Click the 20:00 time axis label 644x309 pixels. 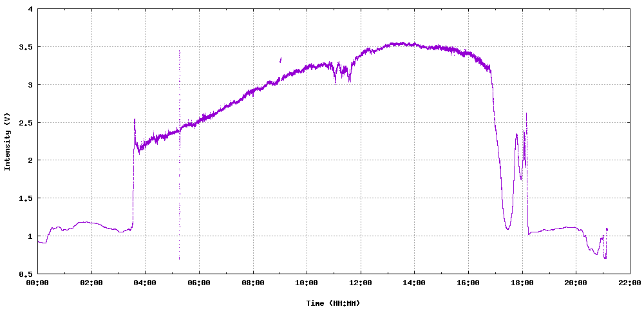[x=575, y=283]
